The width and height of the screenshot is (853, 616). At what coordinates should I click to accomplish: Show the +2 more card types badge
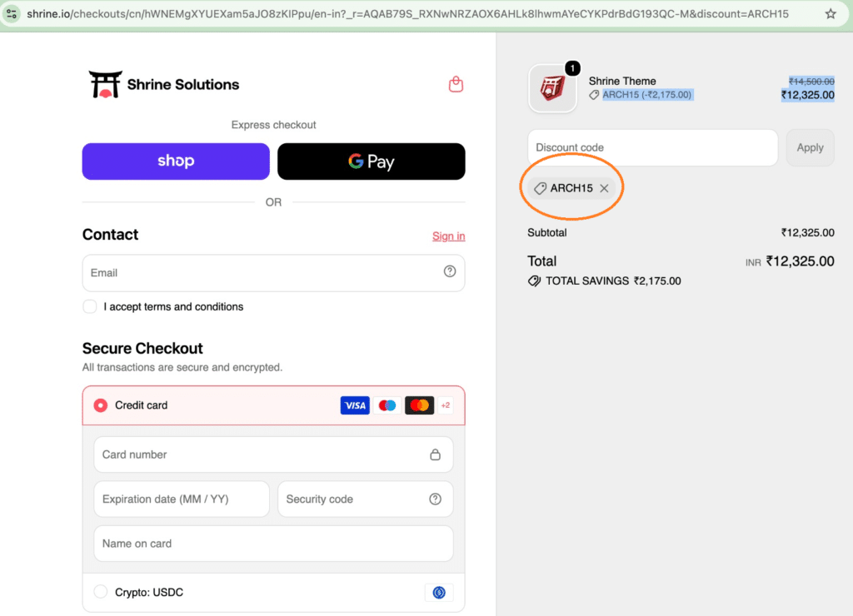click(446, 405)
